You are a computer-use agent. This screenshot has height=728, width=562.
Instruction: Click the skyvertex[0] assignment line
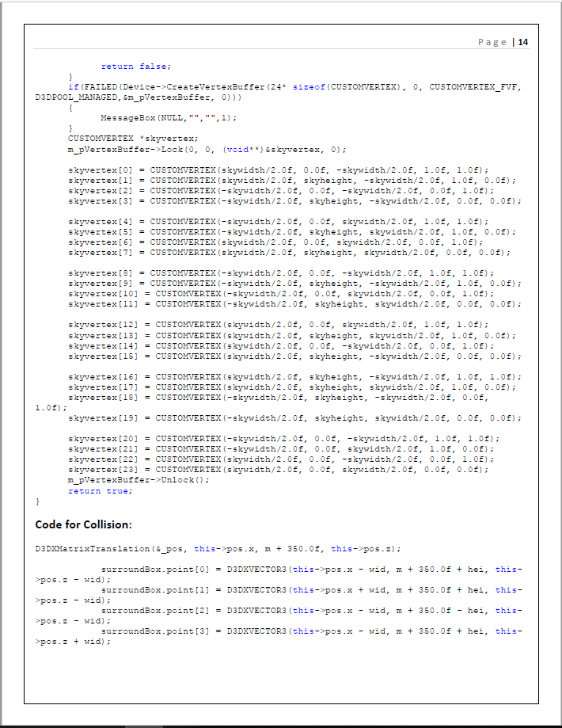point(279,170)
